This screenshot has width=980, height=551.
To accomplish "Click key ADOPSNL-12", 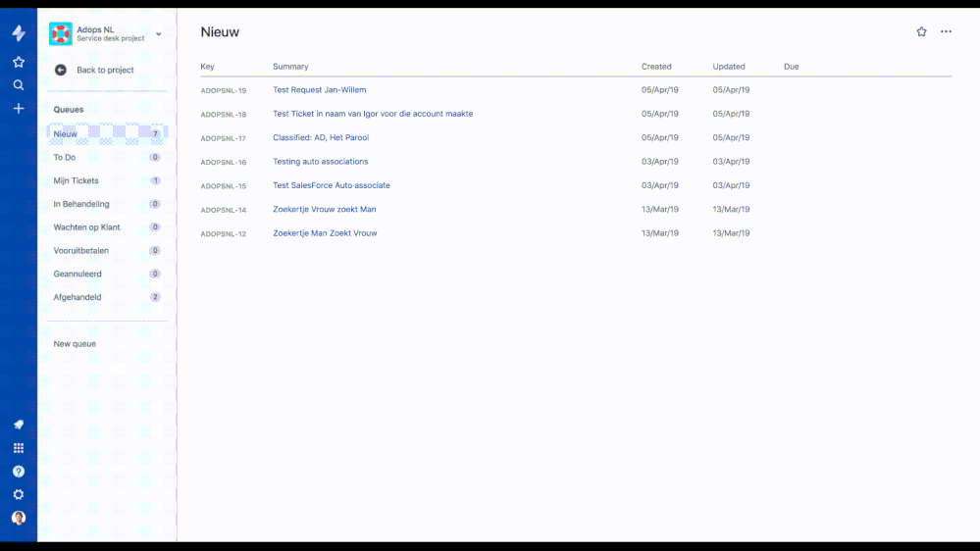I will 223,233.
